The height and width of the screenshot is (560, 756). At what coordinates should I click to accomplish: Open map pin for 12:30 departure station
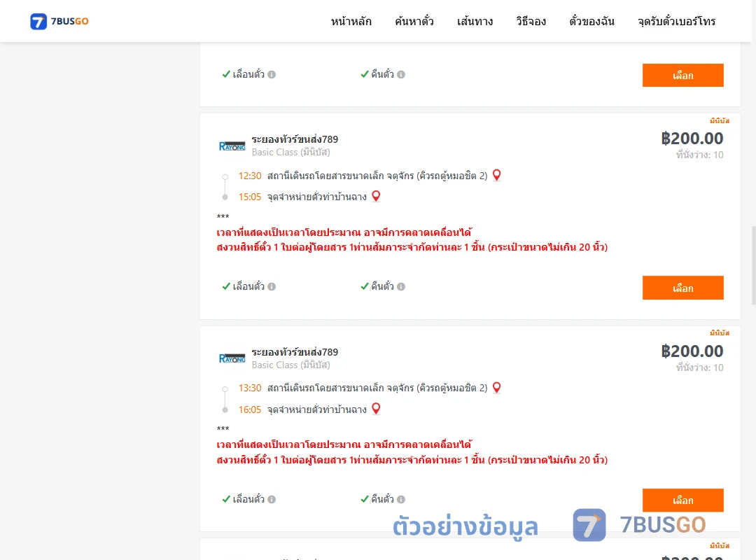tap(496, 175)
